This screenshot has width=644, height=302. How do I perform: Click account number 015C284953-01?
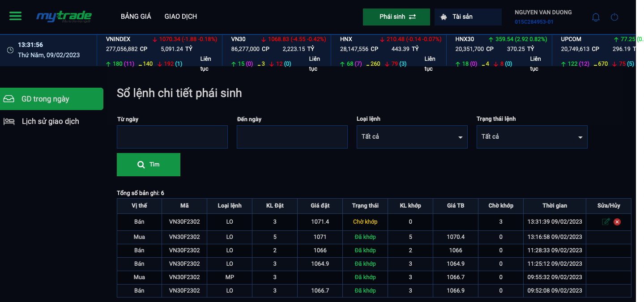point(533,21)
